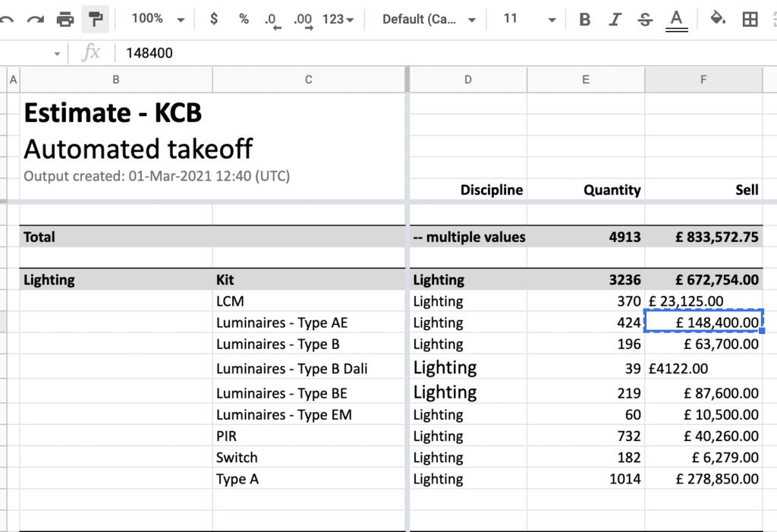The height and width of the screenshot is (532, 777).
Task: Increase decimal places
Action: (x=303, y=20)
